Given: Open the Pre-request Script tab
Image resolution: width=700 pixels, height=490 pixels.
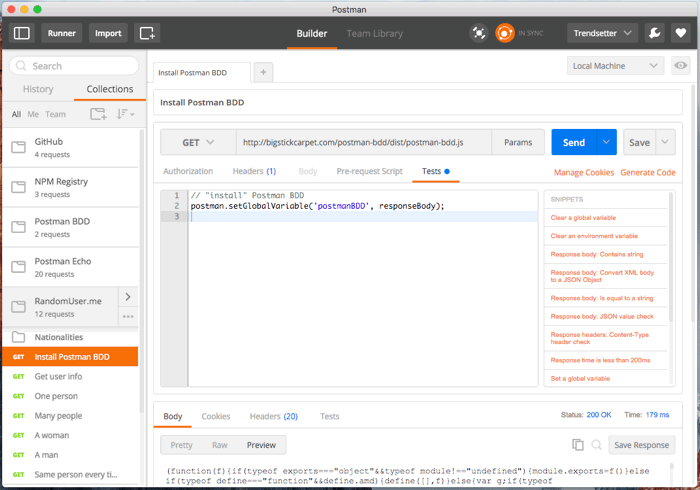Looking at the screenshot, I should tap(370, 171).
